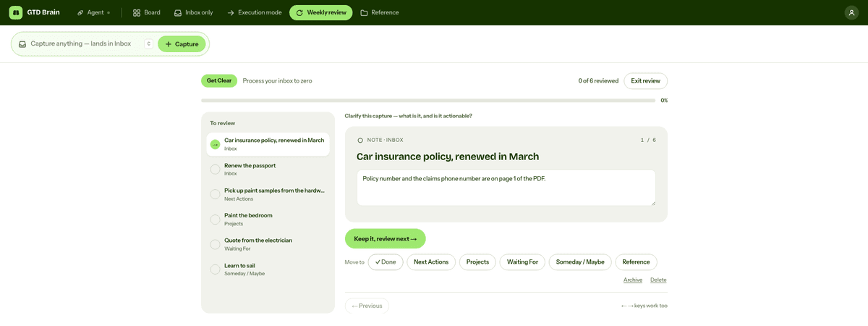Select Car insurance policy item in To review
868x326 pixels.
[x=268, y=144]
